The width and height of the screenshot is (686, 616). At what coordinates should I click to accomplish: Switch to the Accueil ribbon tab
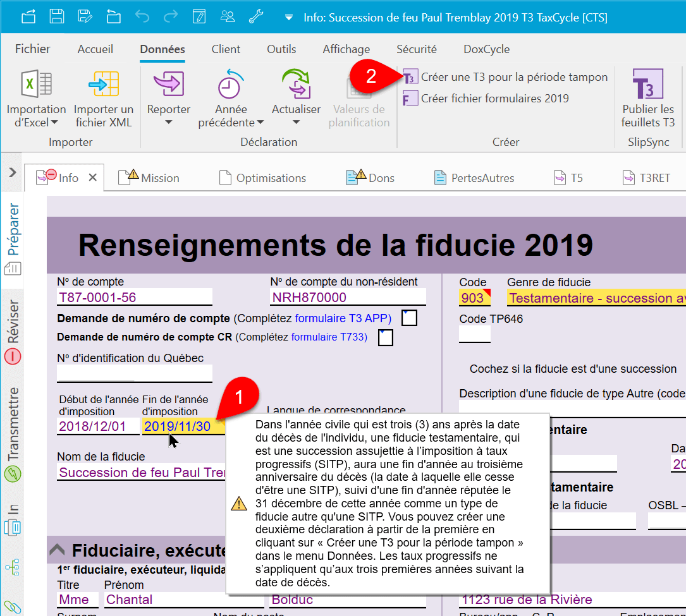click(95, 49)
